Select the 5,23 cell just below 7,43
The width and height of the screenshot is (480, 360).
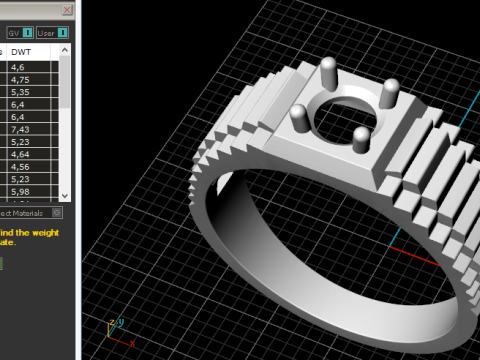pyautogui.click(x=29, y=142)
